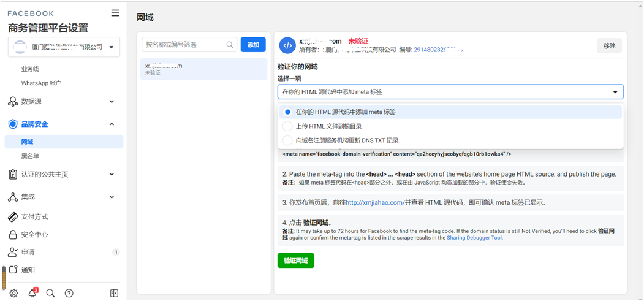Open the Sharing Debugger Tool link
This screenshot has width=644, height=301.
pos(474,238)
